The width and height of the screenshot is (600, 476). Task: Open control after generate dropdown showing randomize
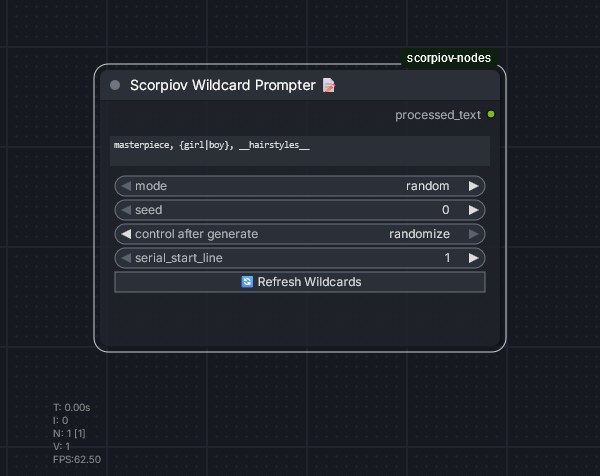click(x=300, y=234)
